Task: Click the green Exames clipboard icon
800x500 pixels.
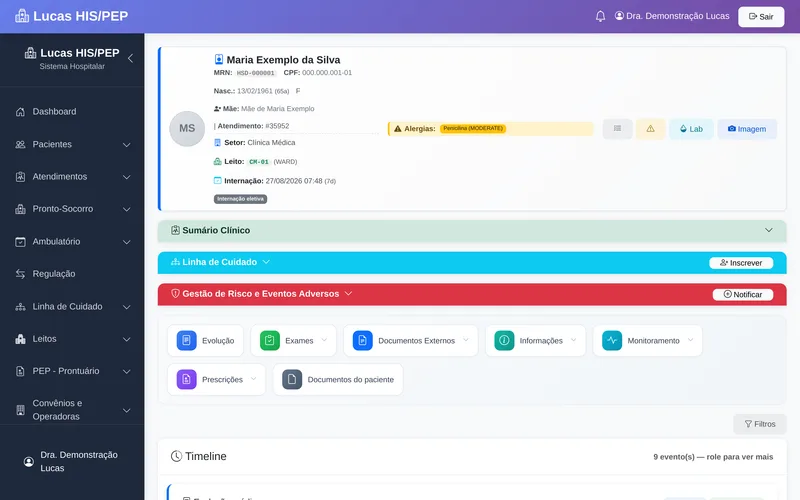Action: (270, 340)
